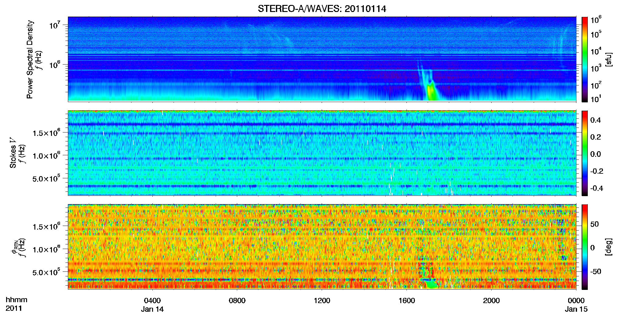This screenshot has width=644, height=332.
Task: Click the [sfu] unit label
Action: (x=609, y=59)
